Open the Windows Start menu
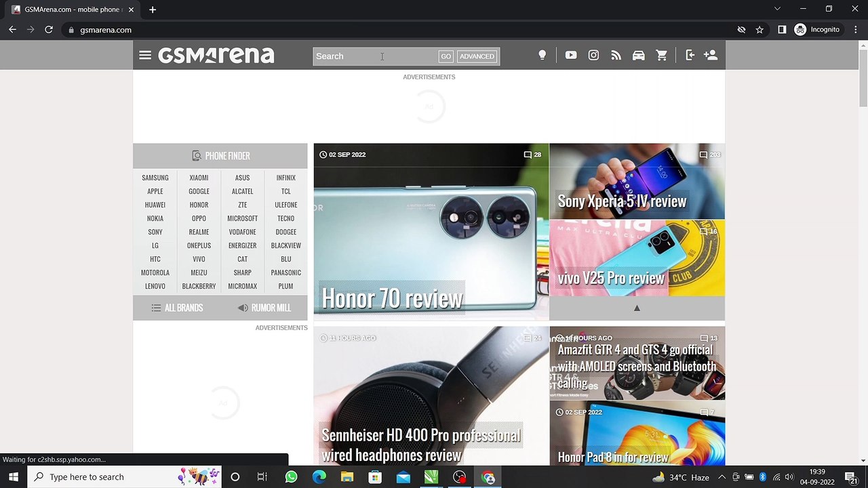Screen dimensions: 868x488 pyautogui.click(x=13, y=477)
